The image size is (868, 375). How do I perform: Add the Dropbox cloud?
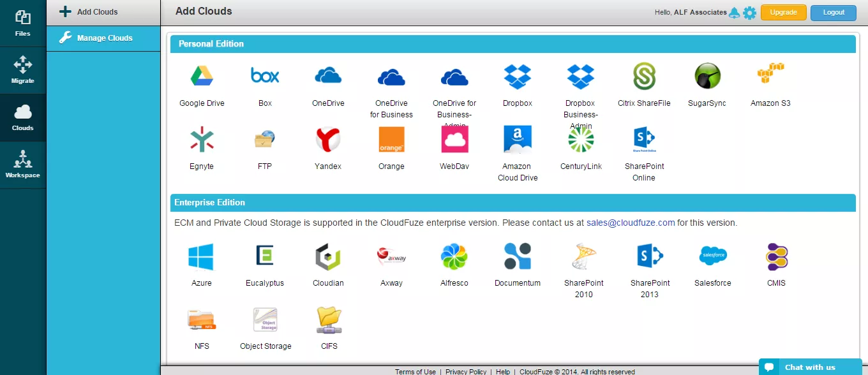point(518,77)
